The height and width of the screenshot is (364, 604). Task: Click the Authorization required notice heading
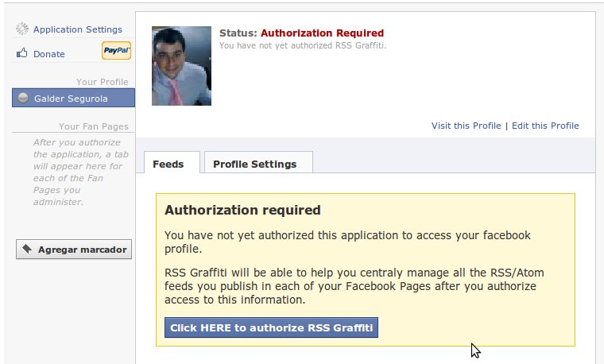coord(242,210)
